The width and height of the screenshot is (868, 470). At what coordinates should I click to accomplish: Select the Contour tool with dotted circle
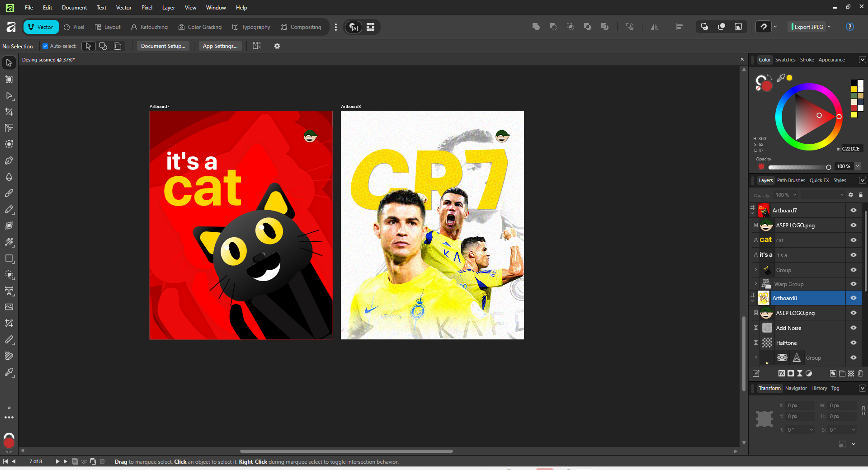[x=9, y=144]
